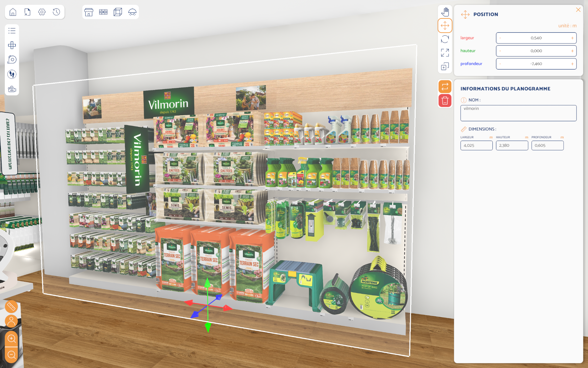Click the NOM field containing vilmorin
The image size is (588, 368).
point(518,113)
